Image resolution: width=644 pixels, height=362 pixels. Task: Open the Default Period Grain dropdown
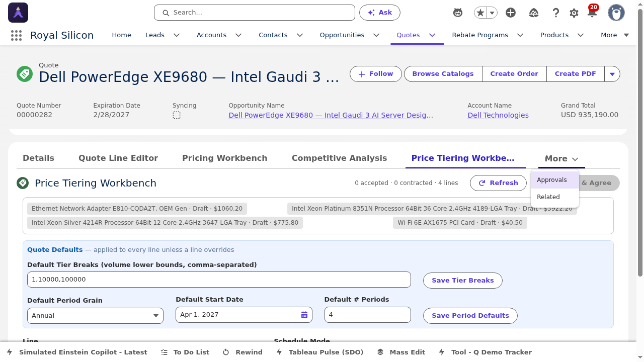[95, 316]
